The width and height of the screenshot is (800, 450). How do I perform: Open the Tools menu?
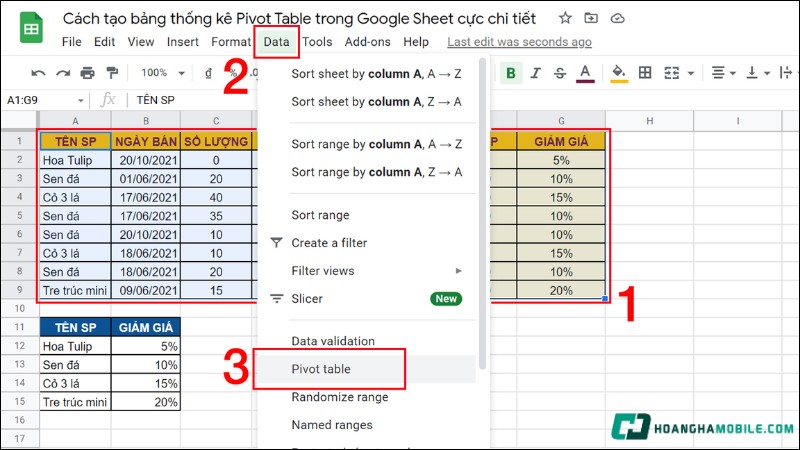click(317, 42)
